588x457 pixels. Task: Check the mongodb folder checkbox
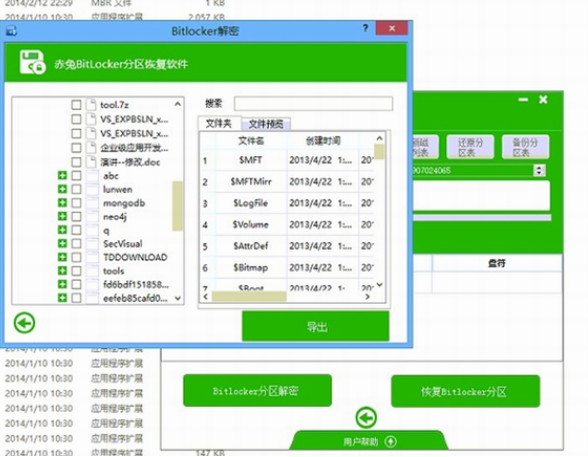76,203
